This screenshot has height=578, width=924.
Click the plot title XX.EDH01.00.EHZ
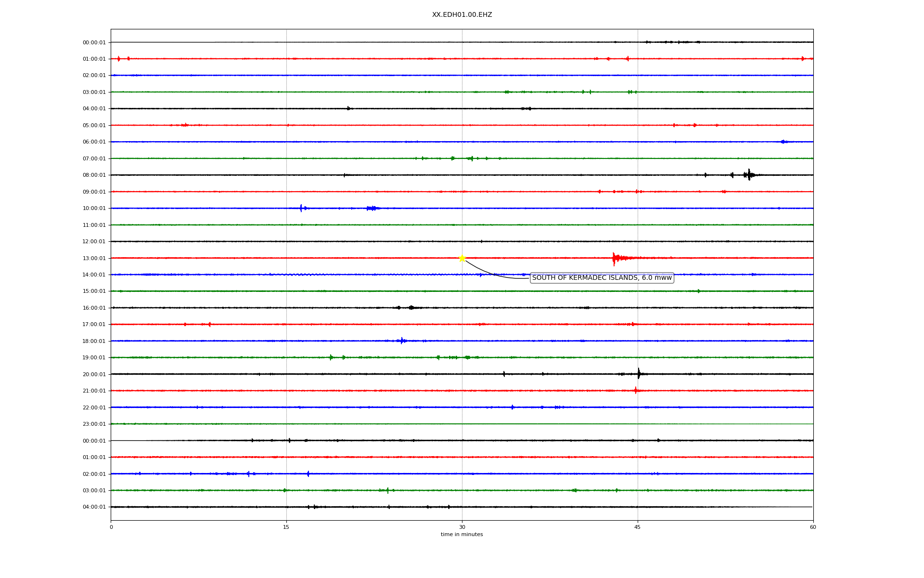pos(462,15)
